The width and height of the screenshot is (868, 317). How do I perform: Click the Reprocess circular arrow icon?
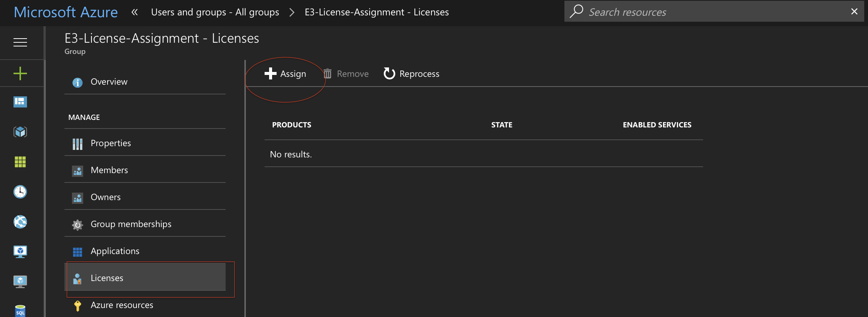389,73
